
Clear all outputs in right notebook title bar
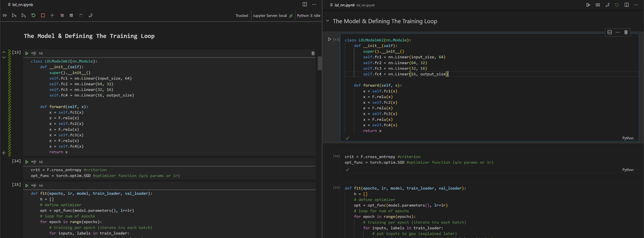click(x=598, y=5)
